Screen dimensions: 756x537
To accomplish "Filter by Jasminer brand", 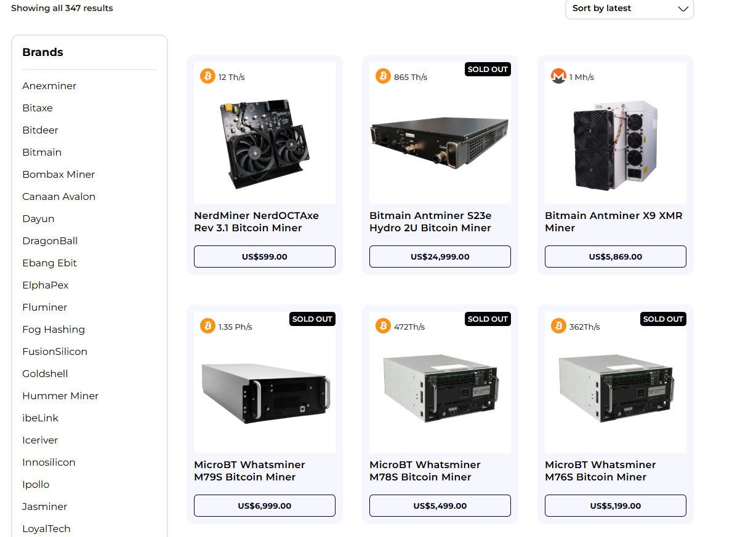I will [x=45, y=506].
